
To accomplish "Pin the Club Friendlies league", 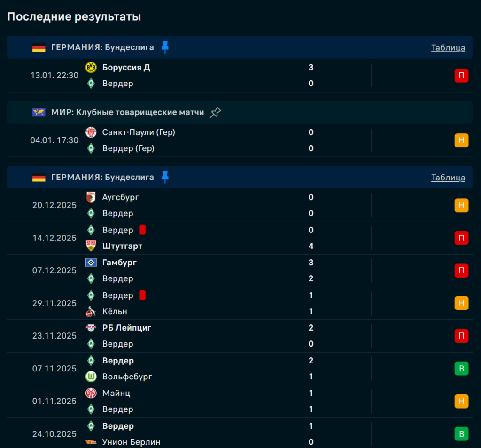I will 215,112.
